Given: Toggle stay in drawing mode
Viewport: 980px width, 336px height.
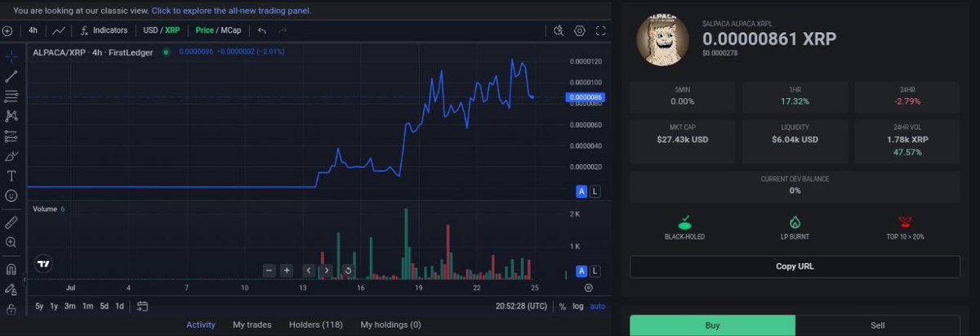Looking at the screenshot, I should [11, 289].
